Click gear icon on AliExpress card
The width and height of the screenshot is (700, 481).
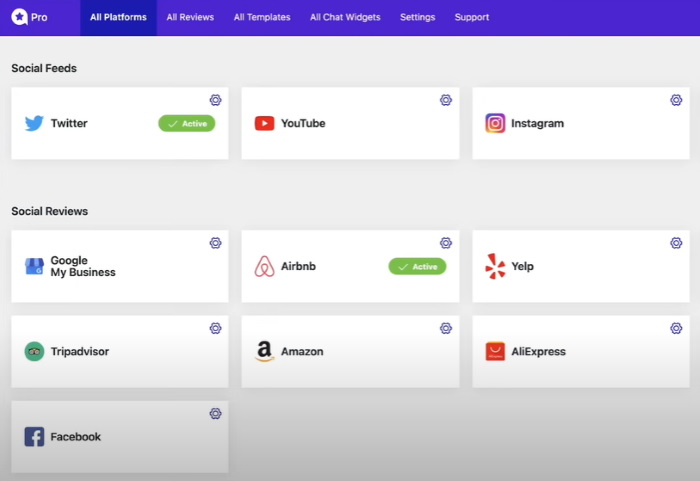(676, 328)
